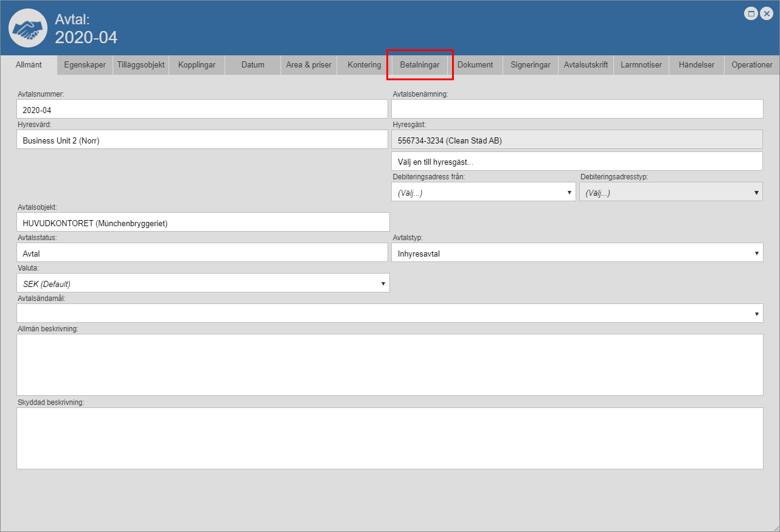Screen dimensions: 780x532
Task: Open the Operationer tab
Action: click(752, 65)
